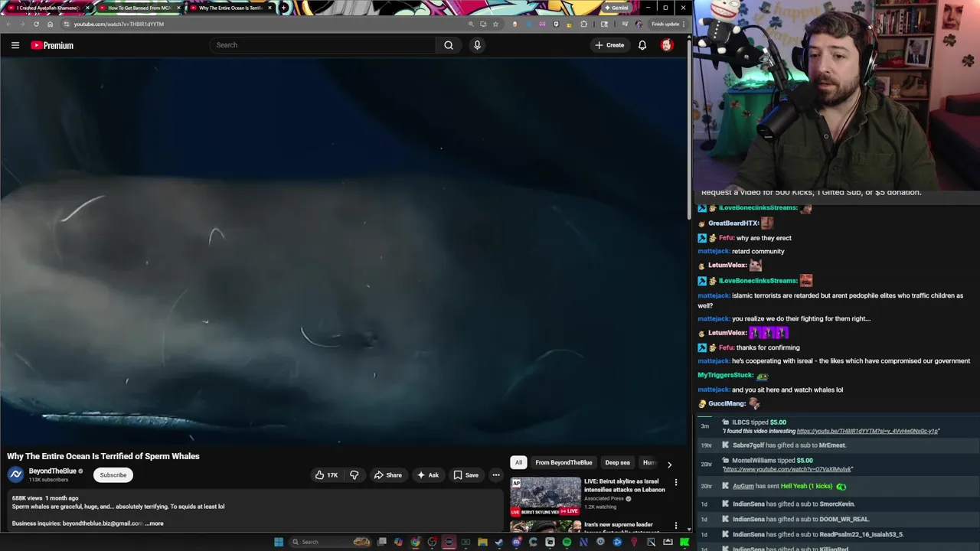Open YouTube notifications bell
The image size is (980, 551).
pyautogui.click(x=642, y=45)
